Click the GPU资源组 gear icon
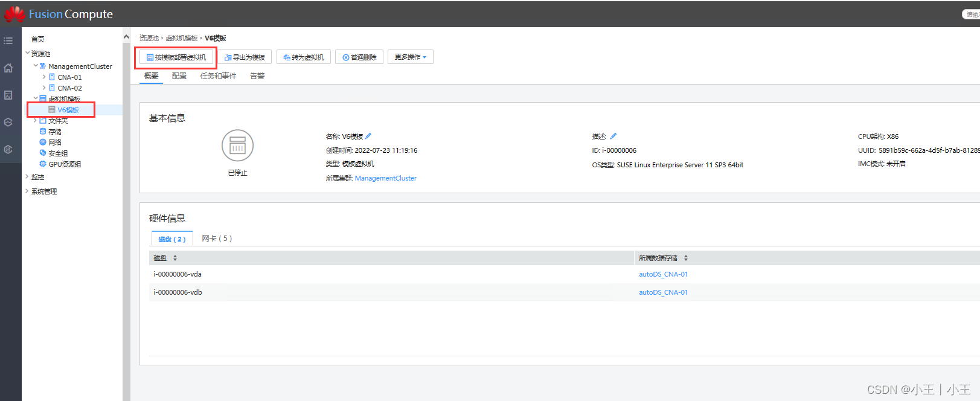 click(x=43, y=164)
